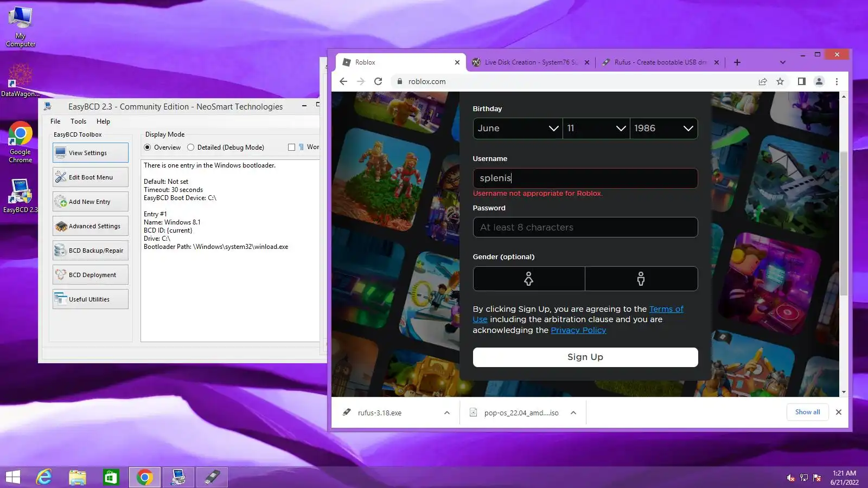Open a new Chrome tab

coord(737,62)
